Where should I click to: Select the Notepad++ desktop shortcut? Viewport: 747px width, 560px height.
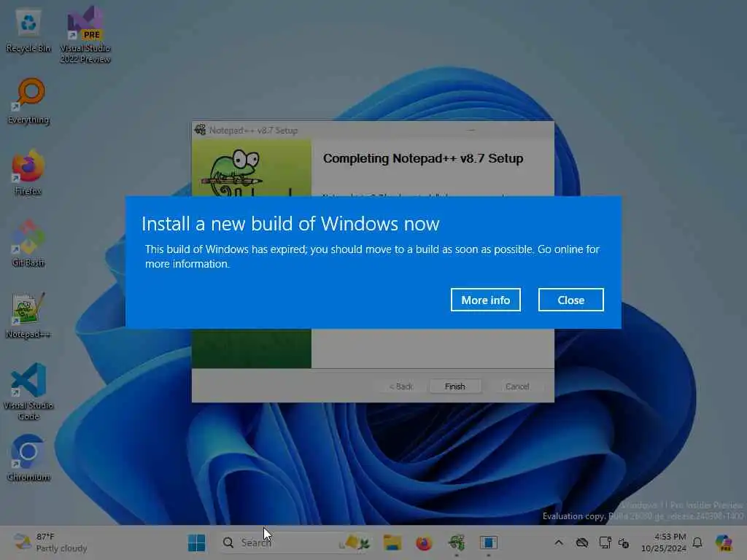point(28,315)
